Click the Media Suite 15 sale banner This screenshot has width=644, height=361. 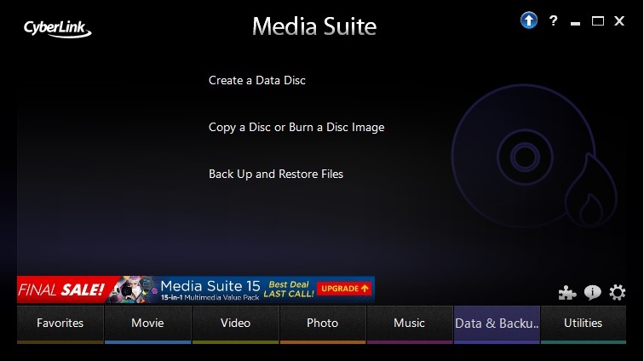click(196, 289)
